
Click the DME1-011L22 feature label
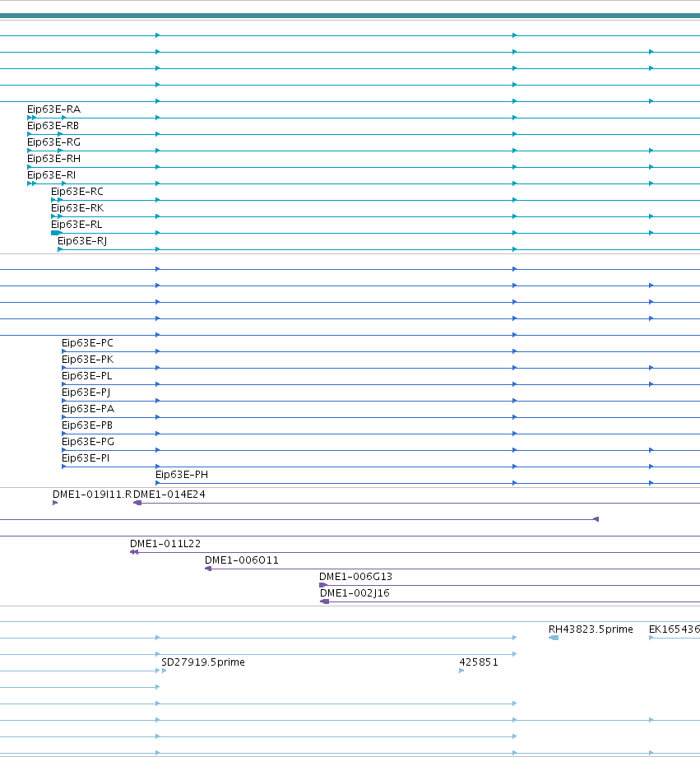coord(165,544)
